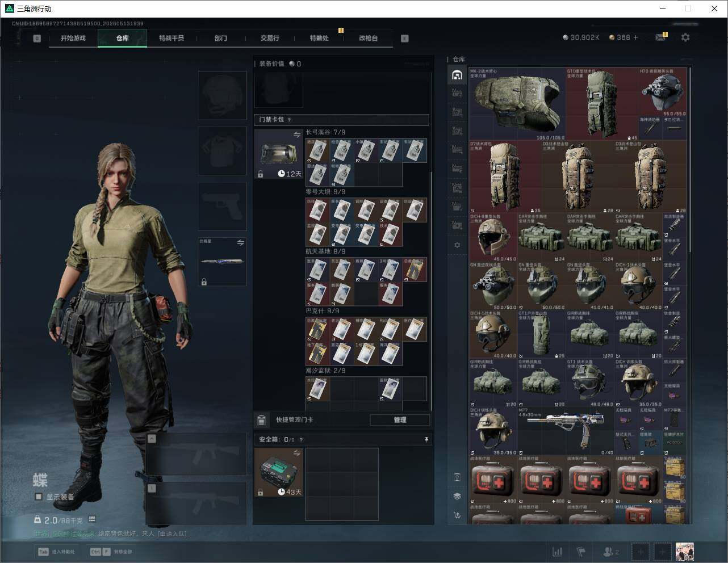
Task: Open the layers stack icon in warehouse sidebar
Action: click(457, 496)
